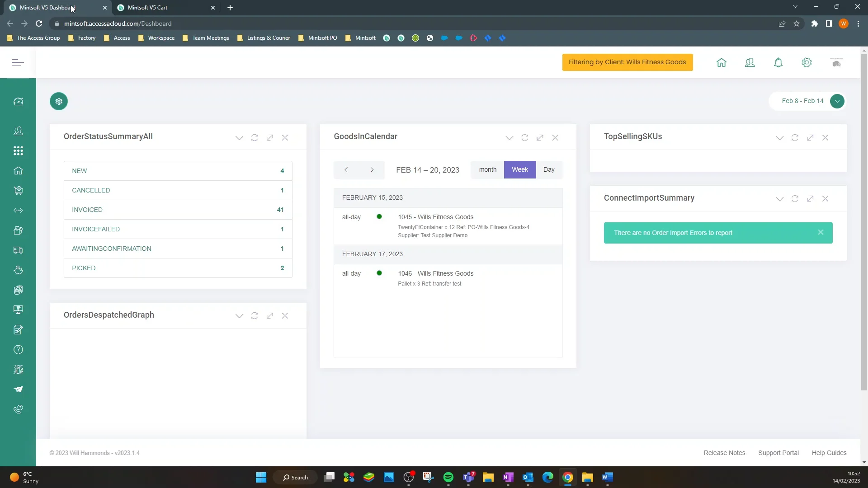Click the notification bell icon
Screen dimensions: 868x488
coord(778,63)
